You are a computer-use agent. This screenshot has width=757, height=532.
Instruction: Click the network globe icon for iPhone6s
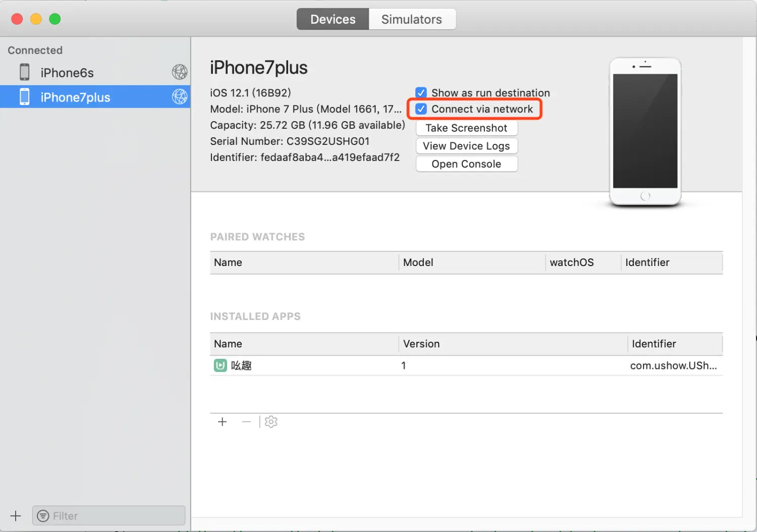(179, 72)
